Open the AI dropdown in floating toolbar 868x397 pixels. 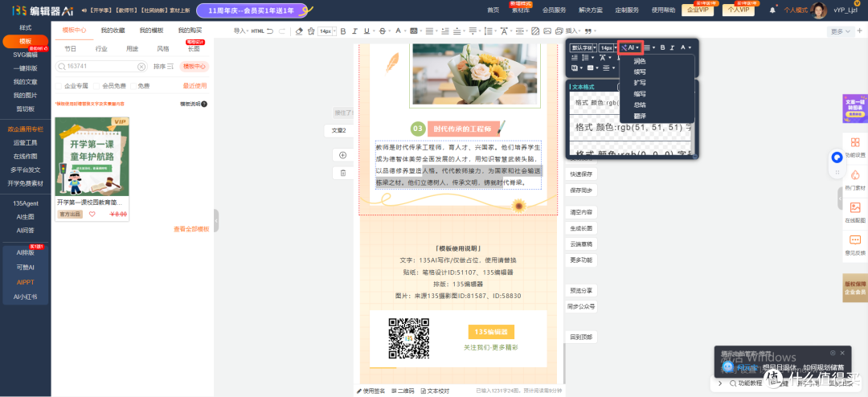point(630,47)
